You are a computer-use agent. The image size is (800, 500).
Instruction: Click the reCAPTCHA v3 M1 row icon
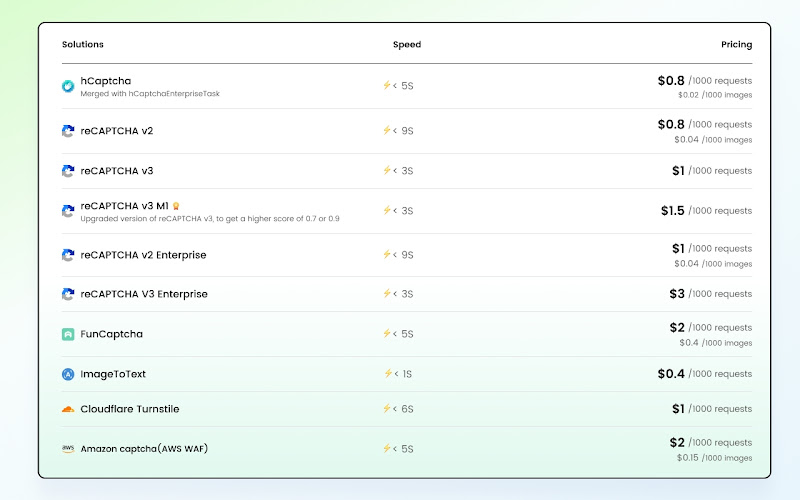point(68,211)
